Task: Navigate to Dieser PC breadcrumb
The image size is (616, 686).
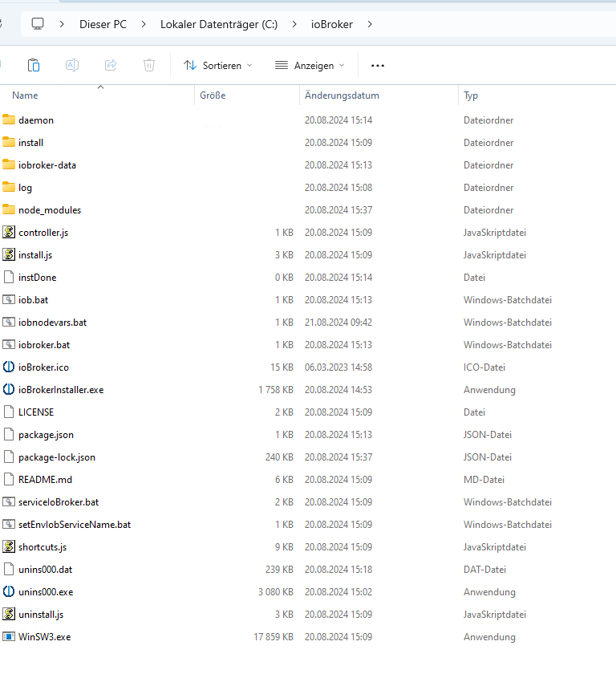Action: [x=103, y=25]
